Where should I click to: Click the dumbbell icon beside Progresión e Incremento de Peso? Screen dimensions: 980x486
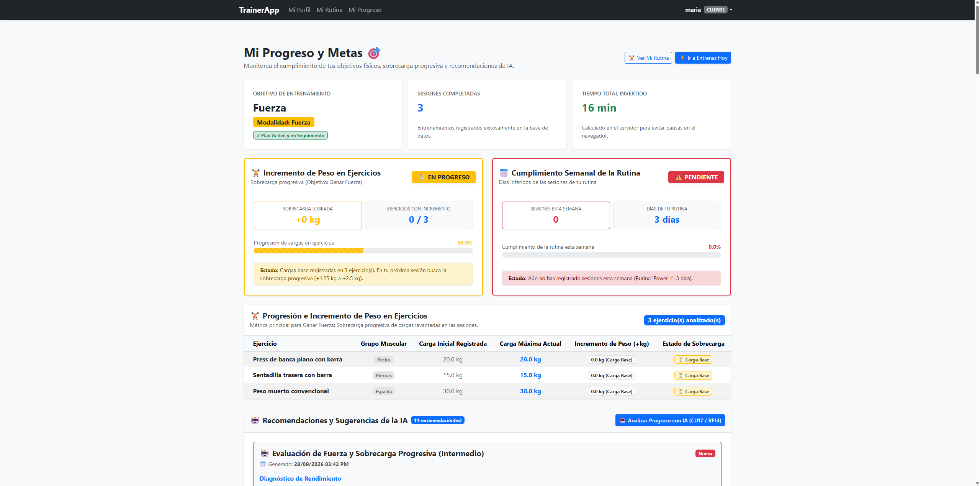[255, 316]
